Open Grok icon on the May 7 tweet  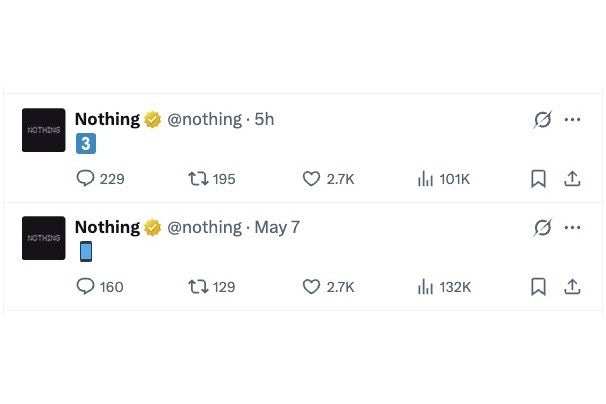(542, 228)
